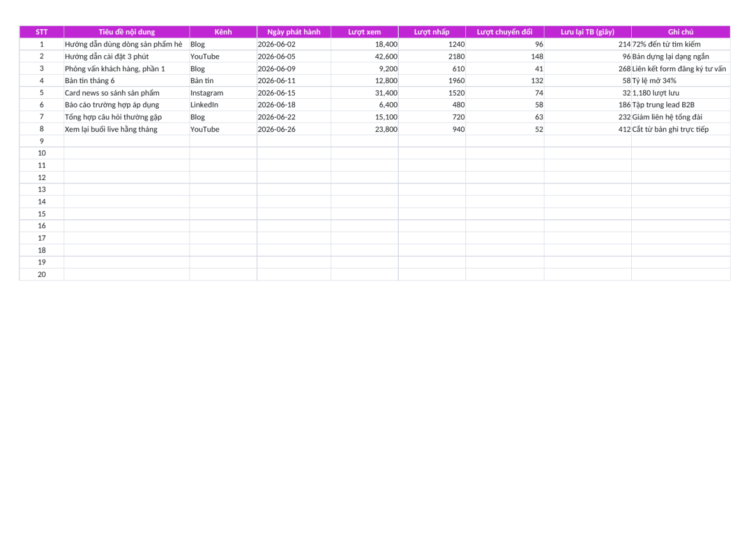Viewport: 756px width, 535px height.
Task: Click the Tiêu đề nội dung header
Action: coord(127,32)
